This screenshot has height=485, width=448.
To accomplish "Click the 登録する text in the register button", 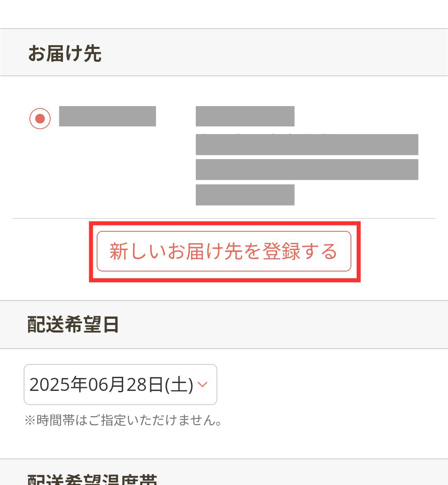I will pos(299,251).
